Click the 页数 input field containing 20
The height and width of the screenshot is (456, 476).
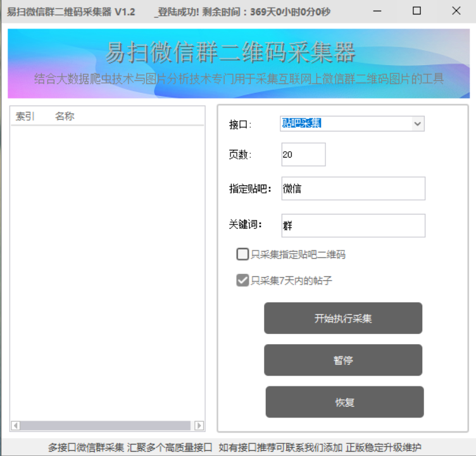[303, 154]
